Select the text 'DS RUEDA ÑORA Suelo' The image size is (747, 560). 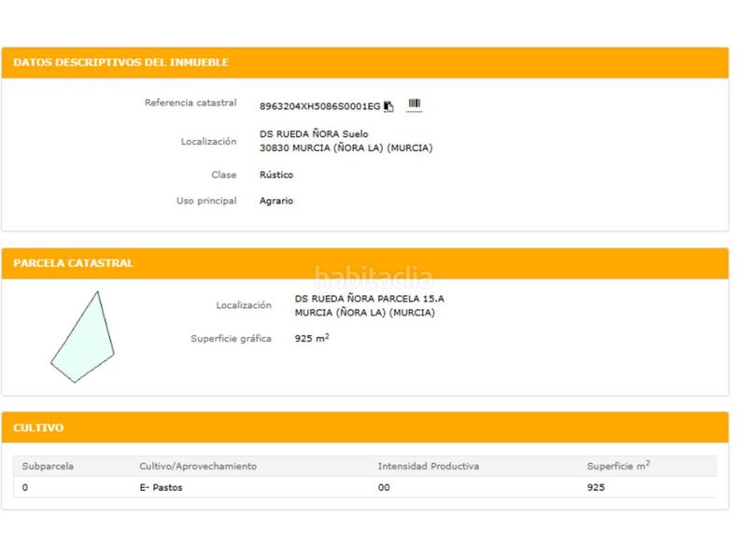coord(314,133)
